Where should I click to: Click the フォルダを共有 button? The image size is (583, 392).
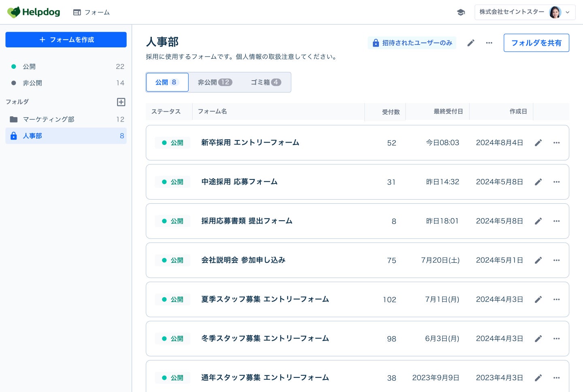536,43
